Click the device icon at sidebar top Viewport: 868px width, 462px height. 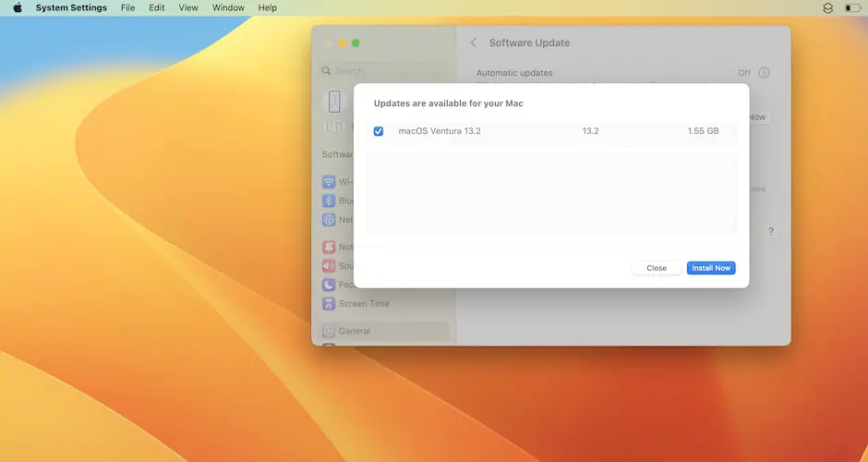pos(333,102)
